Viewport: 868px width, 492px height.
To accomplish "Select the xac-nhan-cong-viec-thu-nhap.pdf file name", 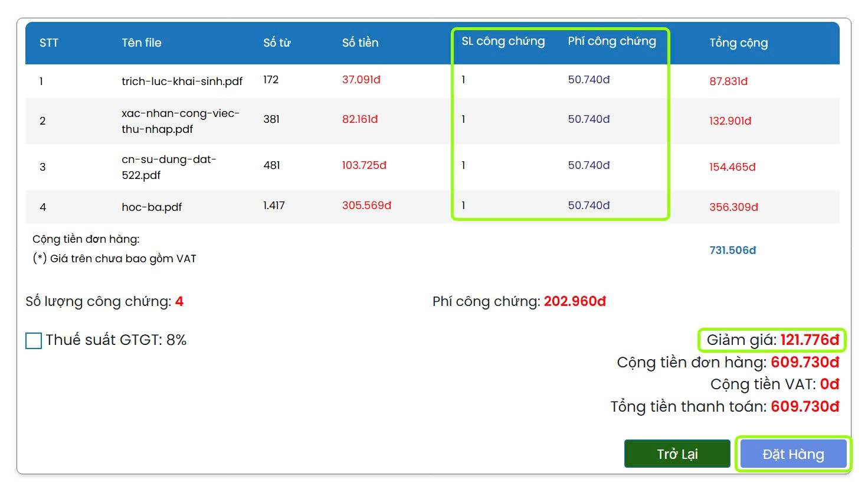I will (180, 121).
